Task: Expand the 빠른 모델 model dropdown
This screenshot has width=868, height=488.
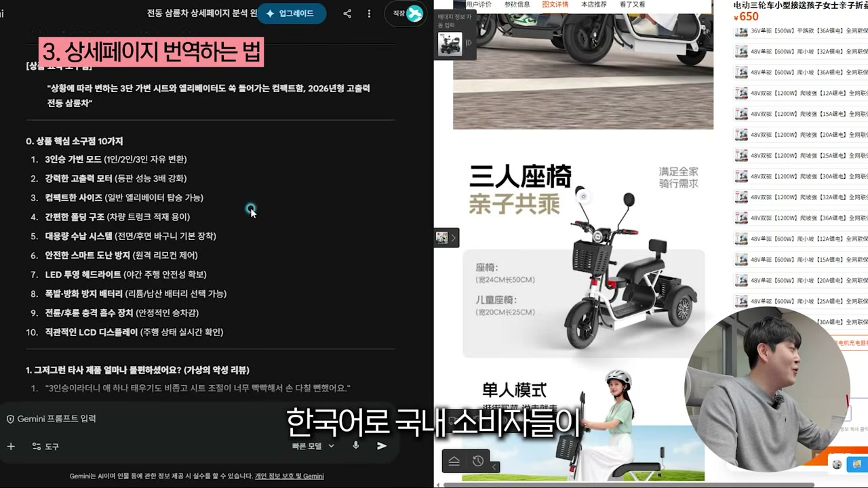Action: [313, 446]
